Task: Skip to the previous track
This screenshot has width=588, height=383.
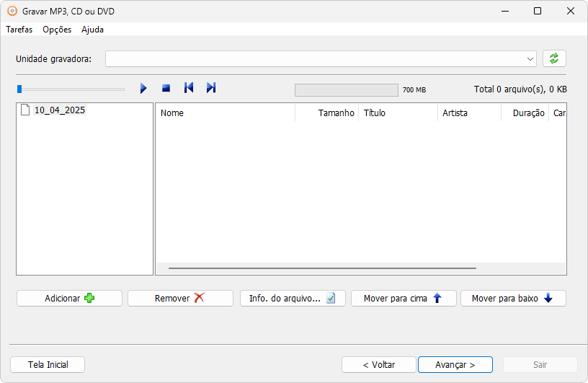Action: click(x=189, y=88)
